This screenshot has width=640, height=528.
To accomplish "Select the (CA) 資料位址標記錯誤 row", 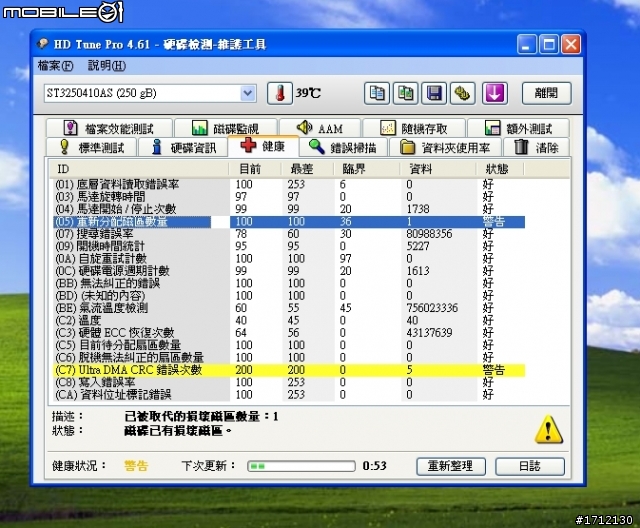I will click(289, 395).
